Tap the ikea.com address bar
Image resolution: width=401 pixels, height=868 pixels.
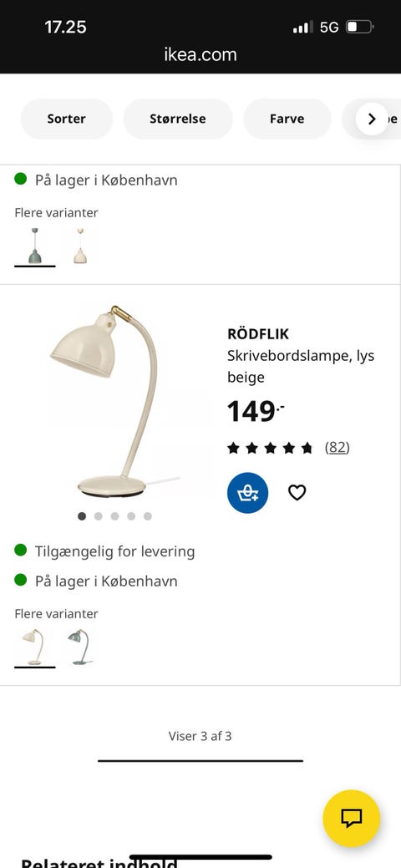pyautogui.click(x=200, y=54)
